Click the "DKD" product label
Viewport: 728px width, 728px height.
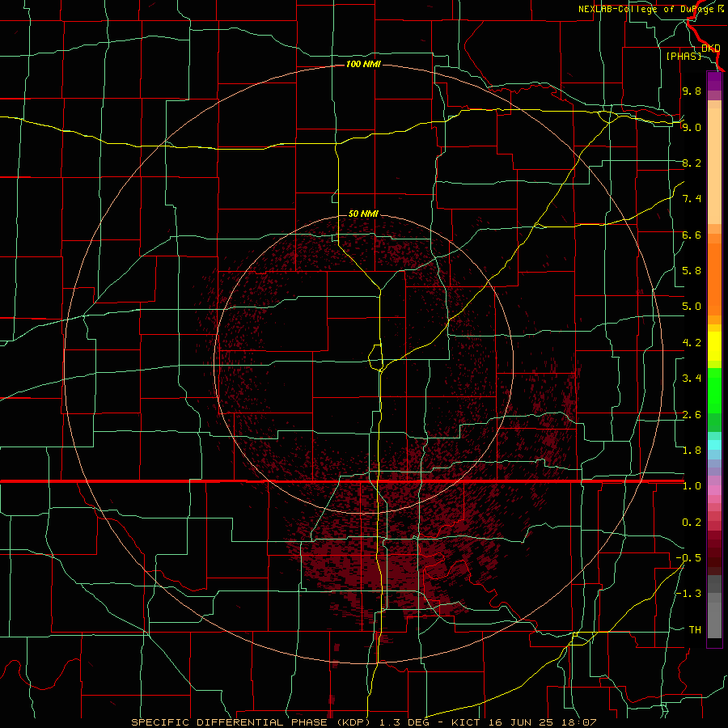[x=711, y=49]
